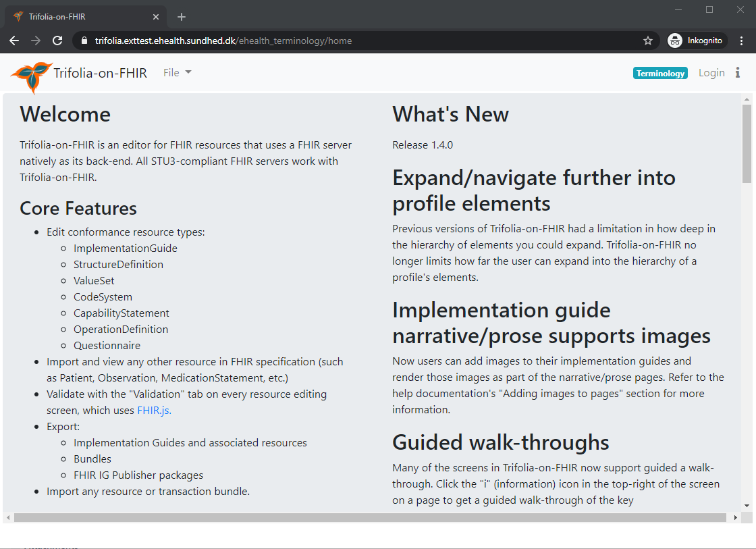Click the browser back arrow
Viewport: 756px width, 549px height.
(14, 41)
